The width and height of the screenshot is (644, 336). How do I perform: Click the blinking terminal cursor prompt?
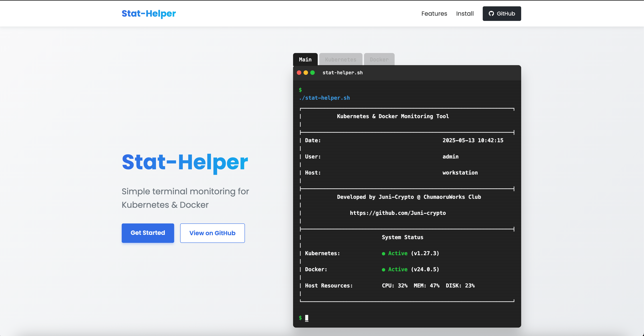click(307, 318)
